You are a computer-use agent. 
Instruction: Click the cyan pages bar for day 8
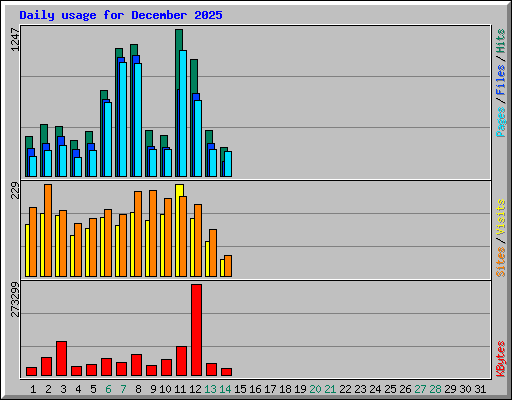point(138,120)
